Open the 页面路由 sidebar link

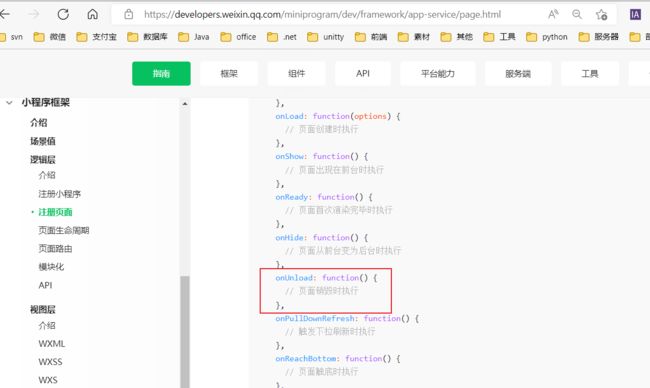tap(55, 249)
